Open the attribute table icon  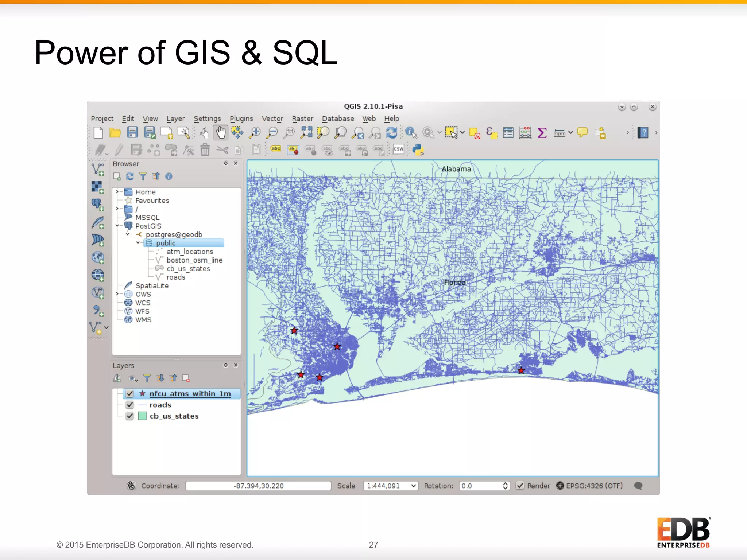tap(508, 133)
